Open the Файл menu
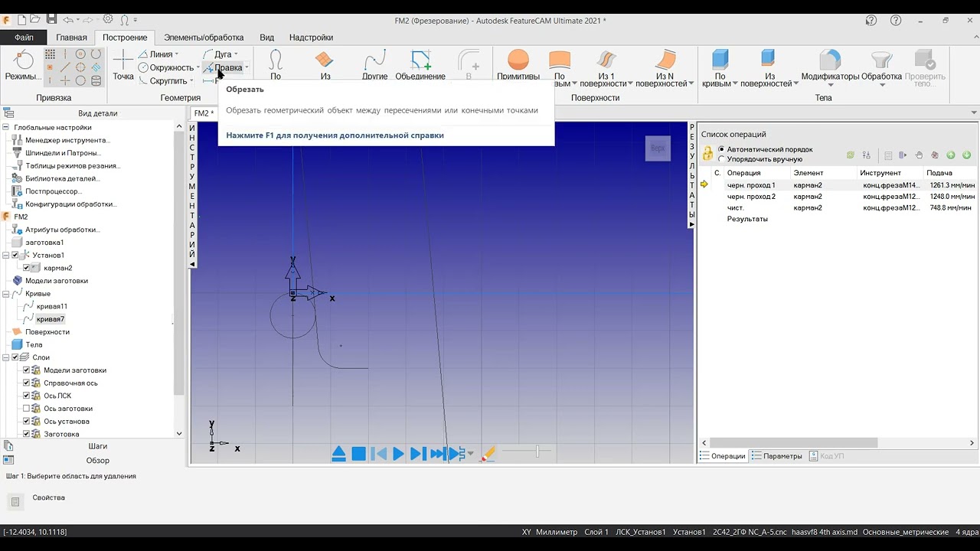This screenshot has width=980, height=551. pyautogui.click(x=24, y=37)
